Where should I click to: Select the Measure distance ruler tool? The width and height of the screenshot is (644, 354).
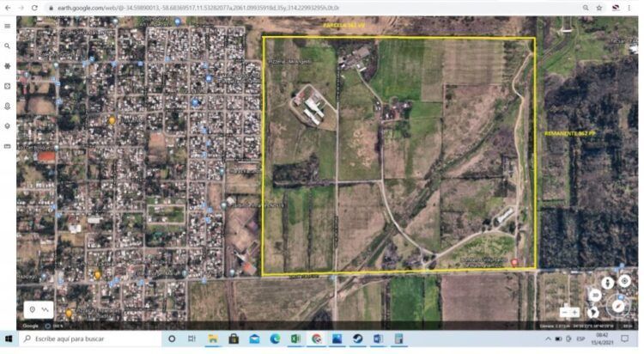[x=8, y=146]
